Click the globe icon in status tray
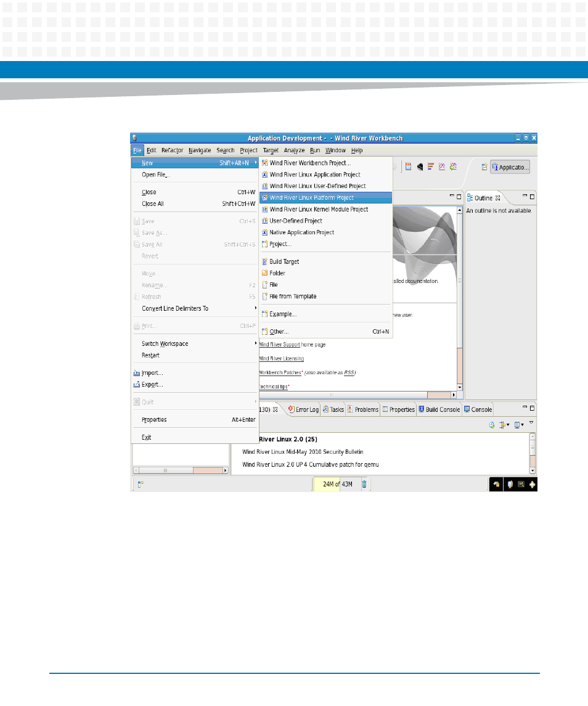This screenshot has height=706, width=588. click(x=510, y=485)
